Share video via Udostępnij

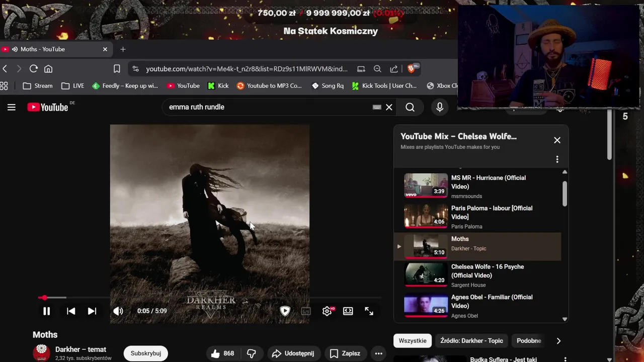tap(293, 353)
